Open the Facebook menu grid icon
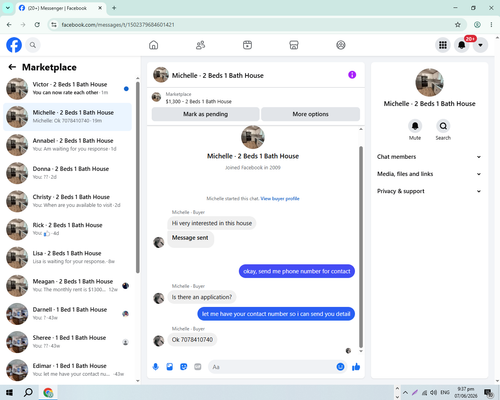The height and width of the screenshot is (400, 500). (x=443, y=45)
